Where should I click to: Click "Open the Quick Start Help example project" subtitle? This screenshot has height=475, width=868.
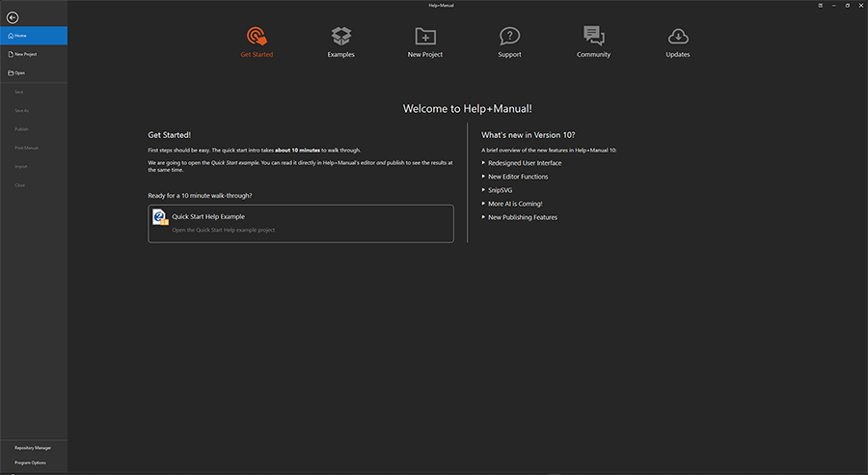coord(223,230)
